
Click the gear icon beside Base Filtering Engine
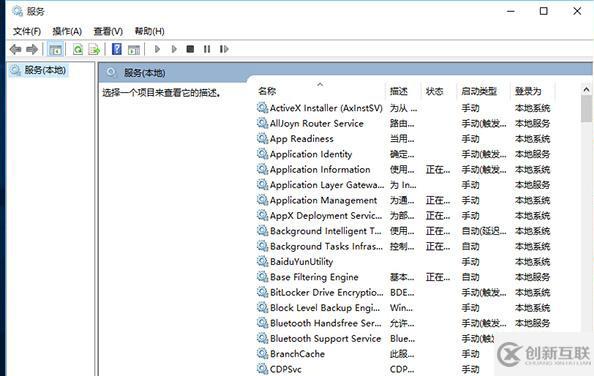coord(262,276)
